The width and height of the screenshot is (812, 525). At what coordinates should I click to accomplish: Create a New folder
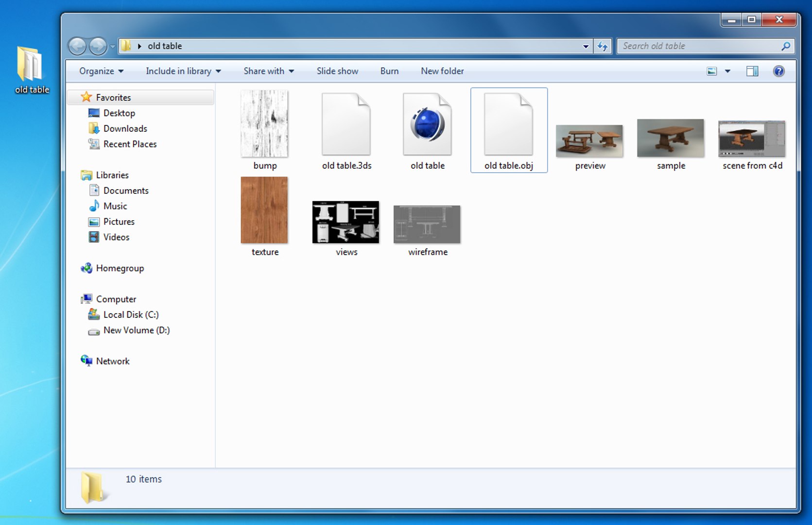[x=442, y=71]
